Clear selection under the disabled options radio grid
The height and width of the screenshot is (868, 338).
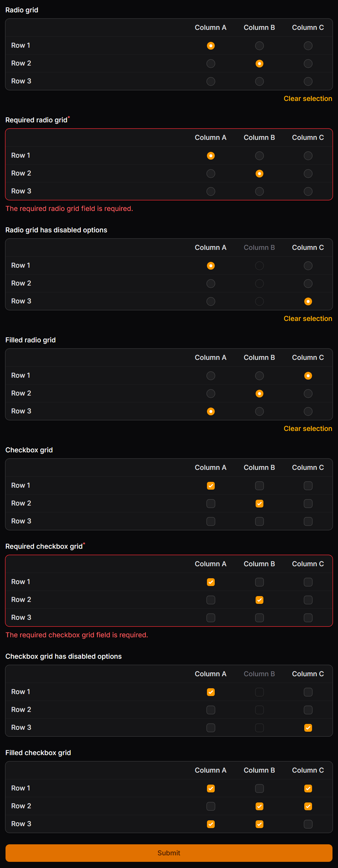[x=308, y=318]
